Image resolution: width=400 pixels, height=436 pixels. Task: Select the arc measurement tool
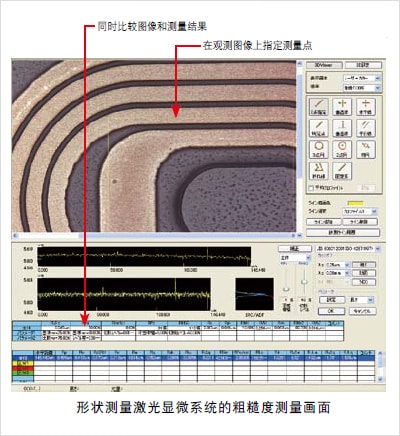click(366, 149)
